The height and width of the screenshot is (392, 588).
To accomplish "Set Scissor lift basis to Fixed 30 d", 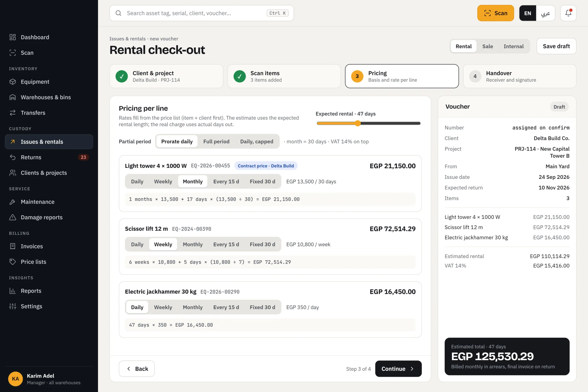I will 262,244.
